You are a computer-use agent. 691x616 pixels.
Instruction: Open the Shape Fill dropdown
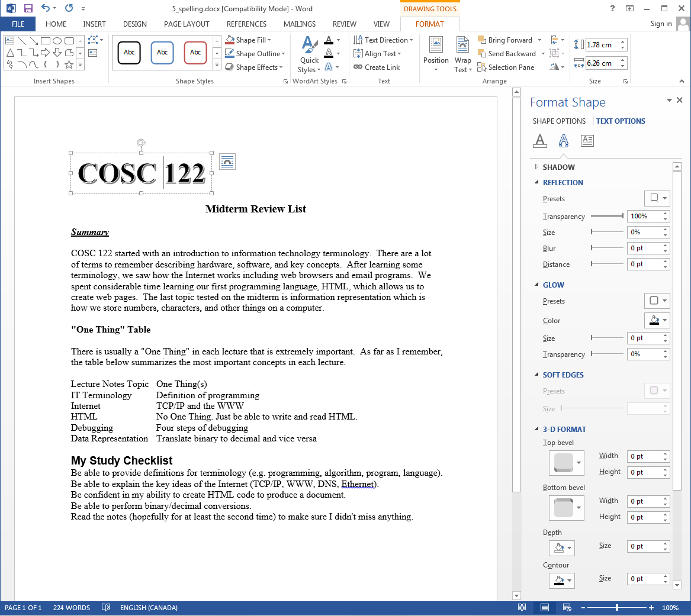coord(248,40)
